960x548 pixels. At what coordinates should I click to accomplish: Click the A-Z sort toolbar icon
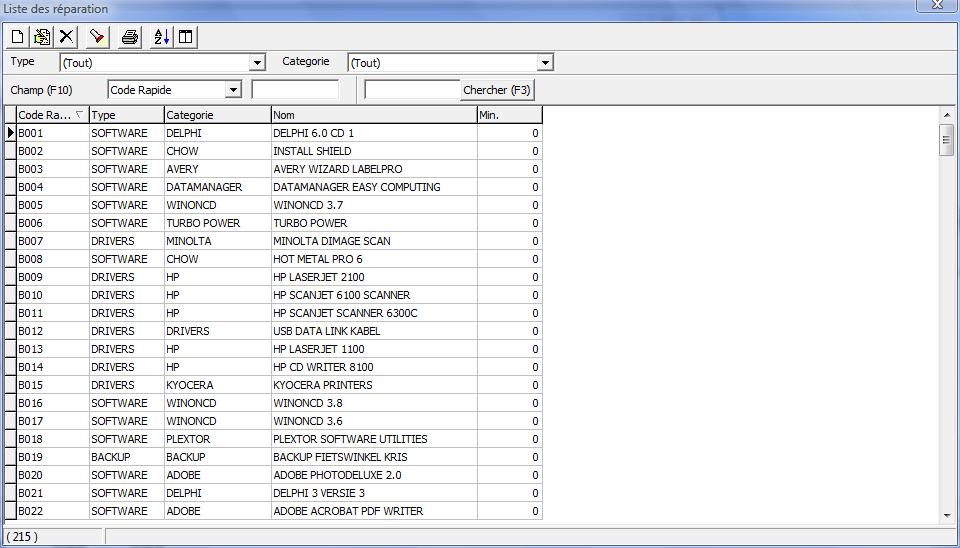[162, 37]
